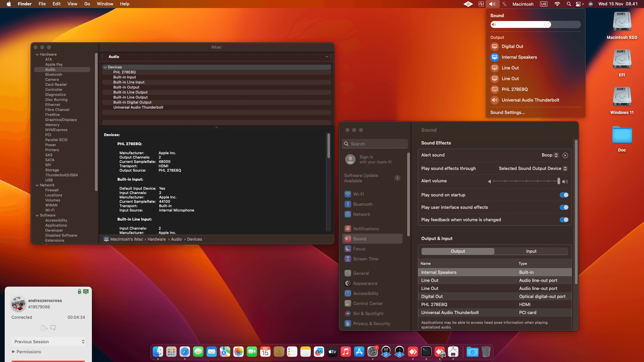Click the Spotlight search icon in the menu bar

(x=569, y=4)
